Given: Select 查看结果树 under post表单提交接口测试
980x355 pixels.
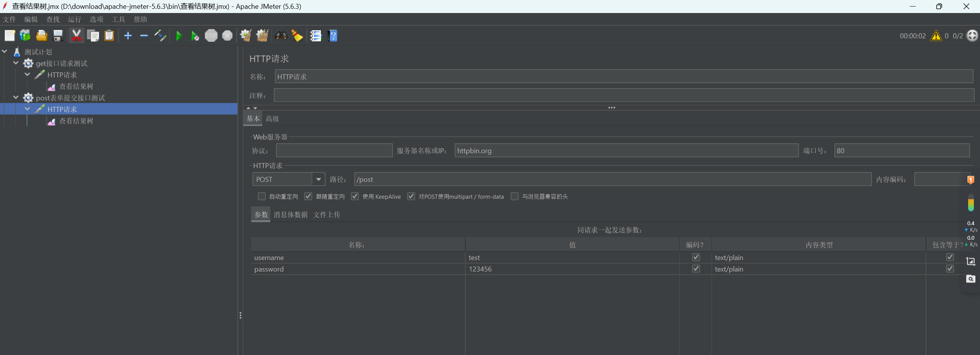Looking at the screenshot, I should 76,121.
